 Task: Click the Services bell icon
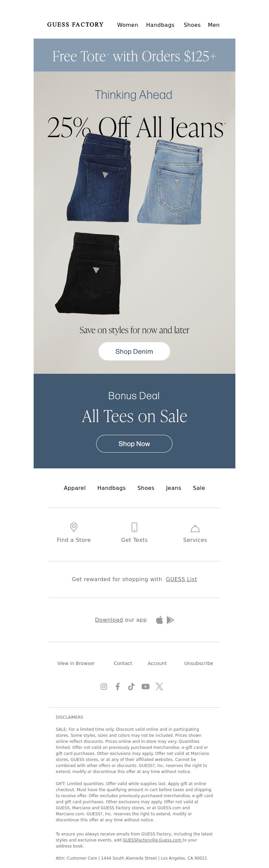[x=195, y=528]
